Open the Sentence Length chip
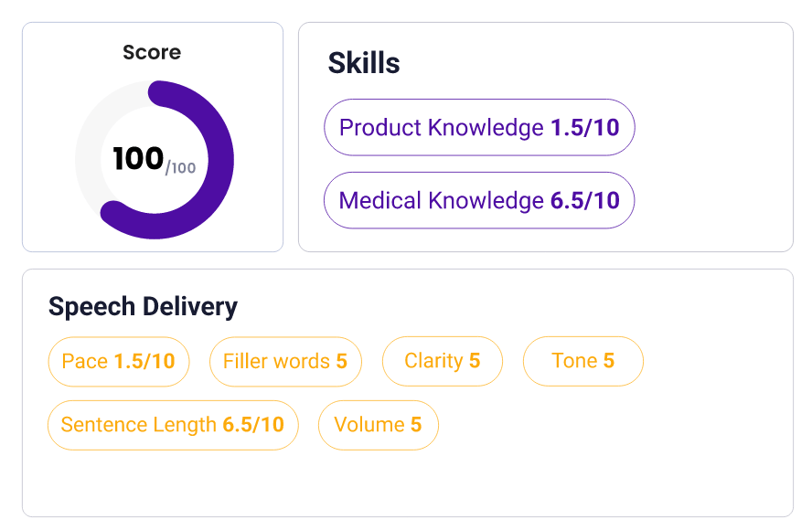Viewport: 812px width, 530px height. click(173, 425)
